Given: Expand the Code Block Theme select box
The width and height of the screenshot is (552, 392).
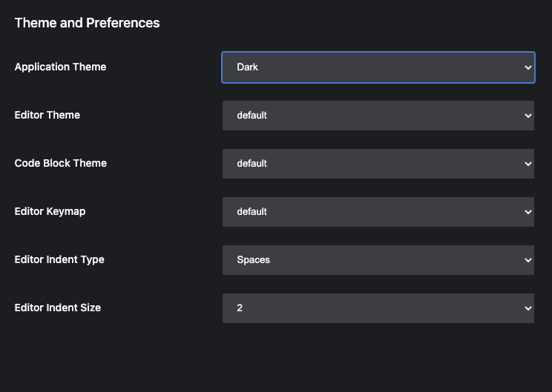Looking at the screenshot, I should pos(378,164).
